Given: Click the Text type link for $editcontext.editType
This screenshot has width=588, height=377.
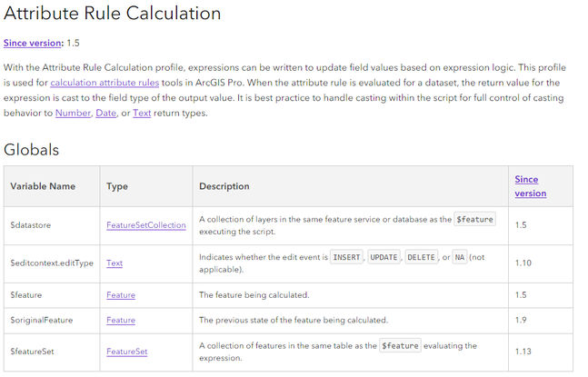Looking at the screenshot, I should tap(115, 263).
